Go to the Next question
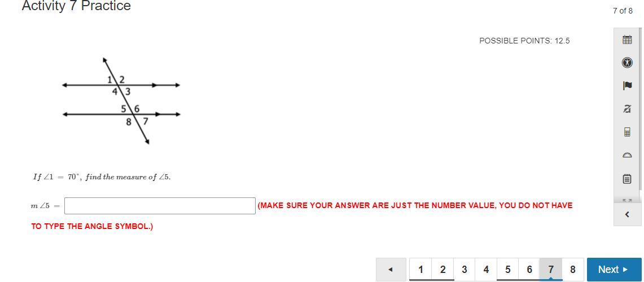 [614, 270]
